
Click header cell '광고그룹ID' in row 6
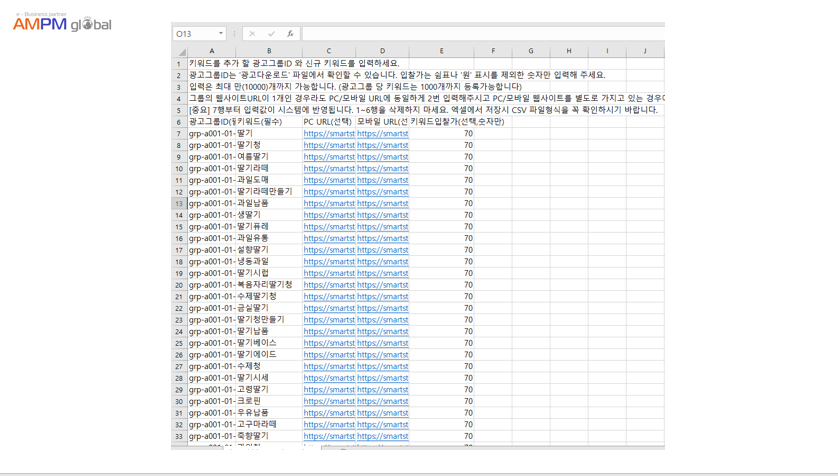click(212, 122)
